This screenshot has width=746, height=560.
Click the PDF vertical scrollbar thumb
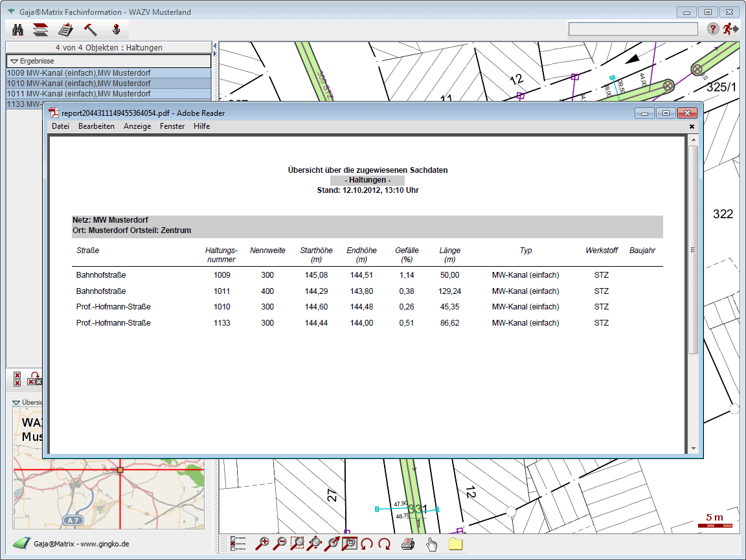coord(693,249)
